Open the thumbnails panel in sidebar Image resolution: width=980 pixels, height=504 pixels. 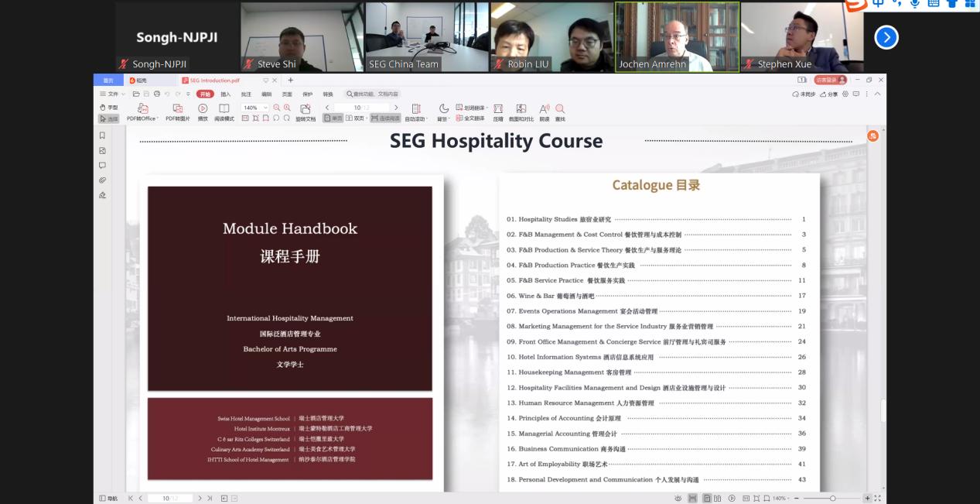[102, 150]
